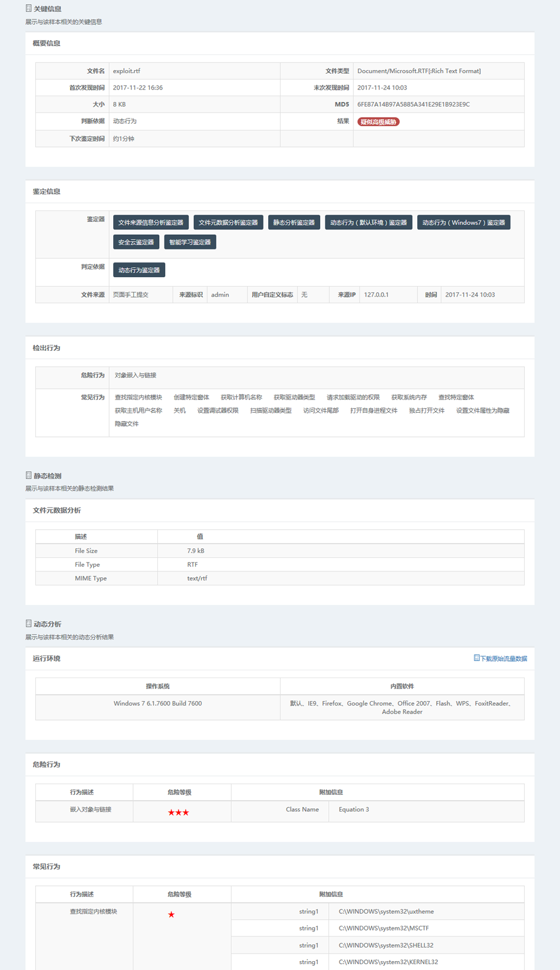The width and height of the screenshot is (560, 970).
Task: Click the 静态检测 section icon
Action: pyautogui.click(x=28, y=475)
